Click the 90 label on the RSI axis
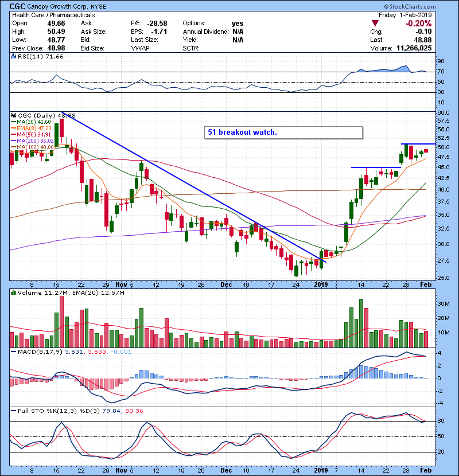The width and height of the screenshot is (459, 476). pos(441,61)
